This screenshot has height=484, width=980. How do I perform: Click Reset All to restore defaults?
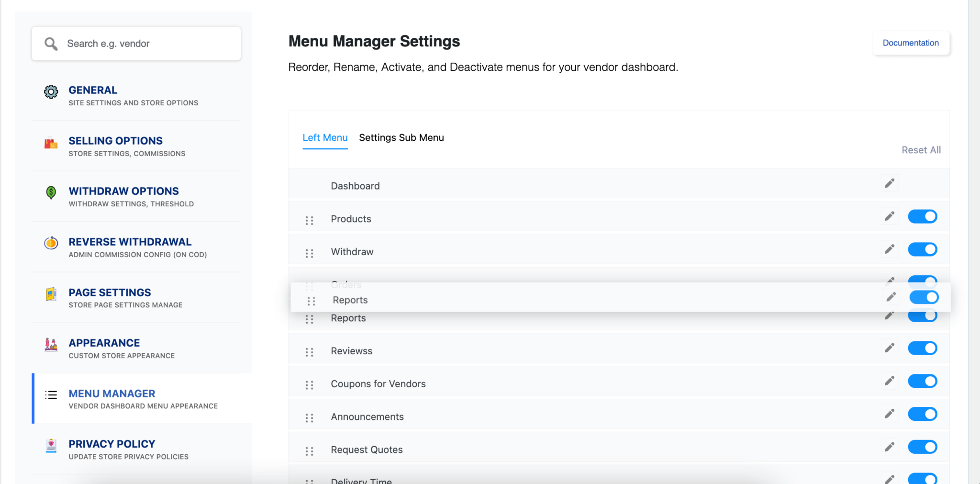[921, 150]
